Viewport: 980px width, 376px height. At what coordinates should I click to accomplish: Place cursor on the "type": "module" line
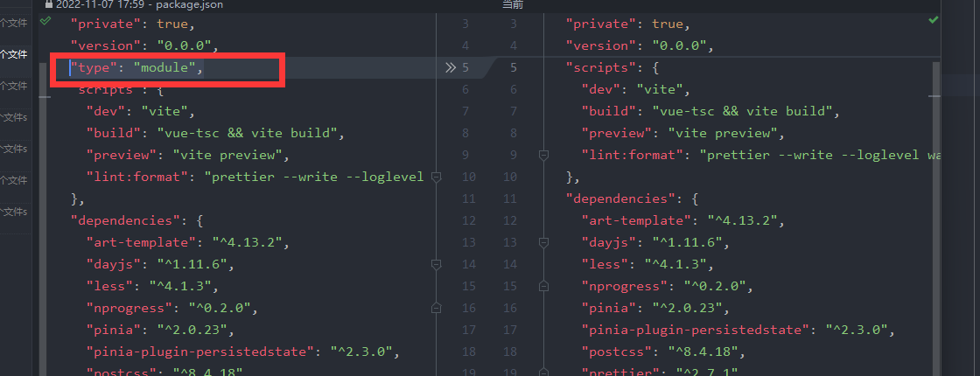[x=136, y=67]
